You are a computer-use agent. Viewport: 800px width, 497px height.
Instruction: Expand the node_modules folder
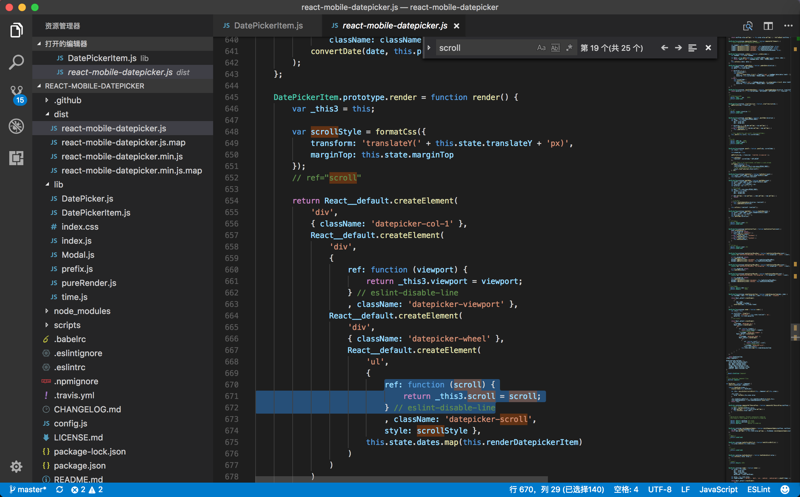[x=82, y=311]
